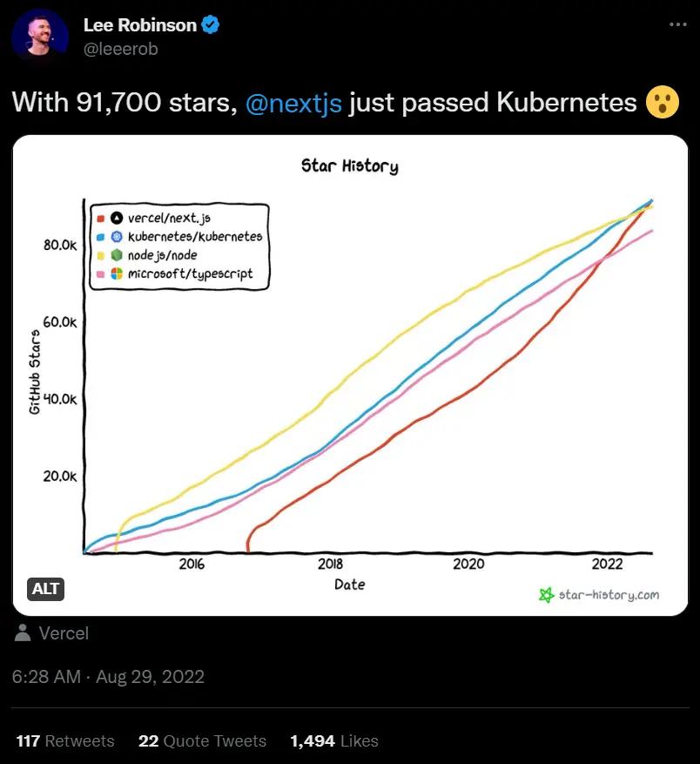Click the kubernetes/kubernetes wheel logo in the legend
The width and height of the screenshot is (700, 764).
pos(117,237)
